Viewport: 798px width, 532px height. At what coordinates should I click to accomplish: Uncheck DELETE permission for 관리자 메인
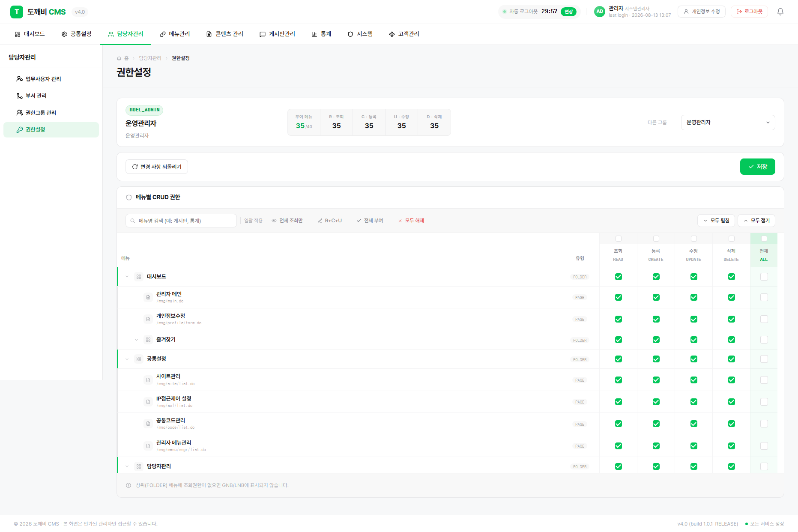pyautogui.click(x=732, y=297)
